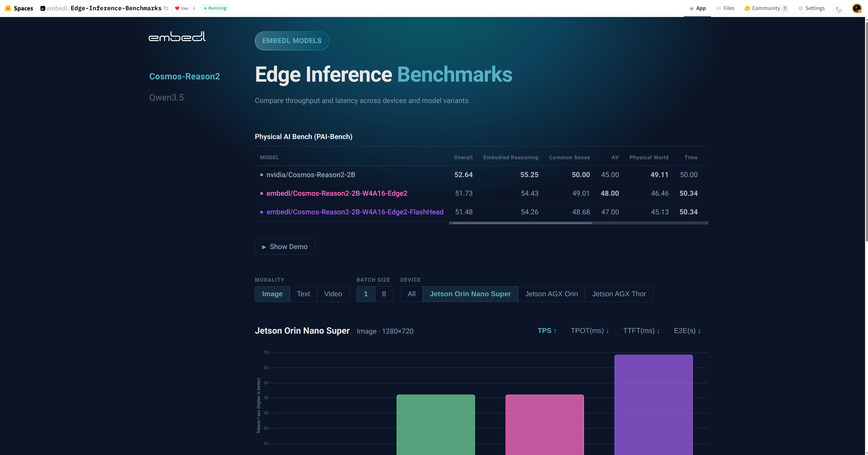Click the Hugging Face Spaces logo icon

tap(8, 8)
